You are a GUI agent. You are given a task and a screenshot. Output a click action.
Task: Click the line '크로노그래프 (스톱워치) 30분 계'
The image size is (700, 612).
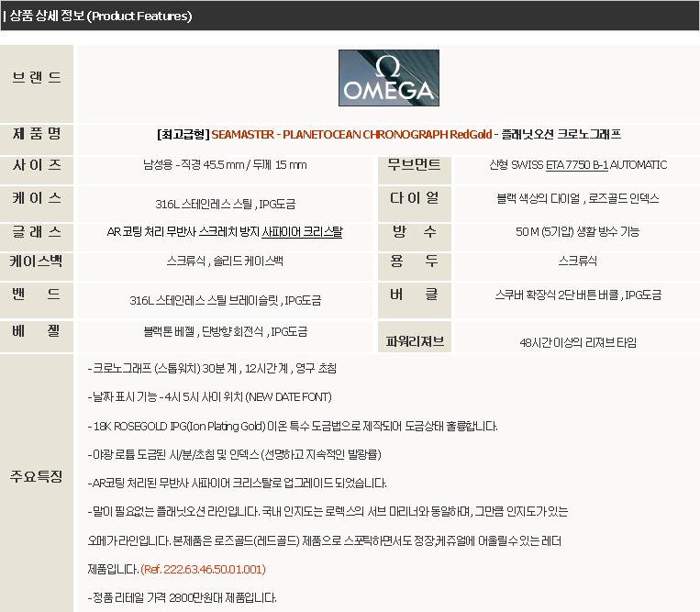(x=212, y=369)
